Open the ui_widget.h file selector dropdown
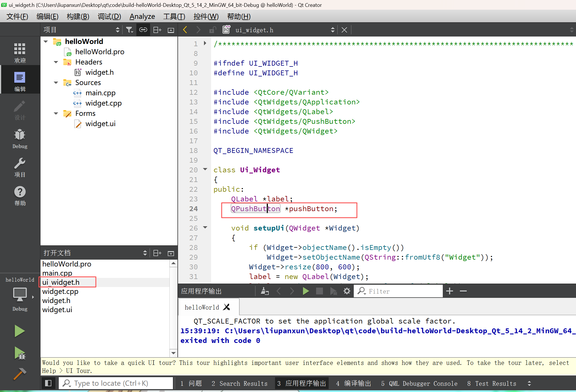The height and width of the screenshot is (392, 576). (x=332, y=30)
